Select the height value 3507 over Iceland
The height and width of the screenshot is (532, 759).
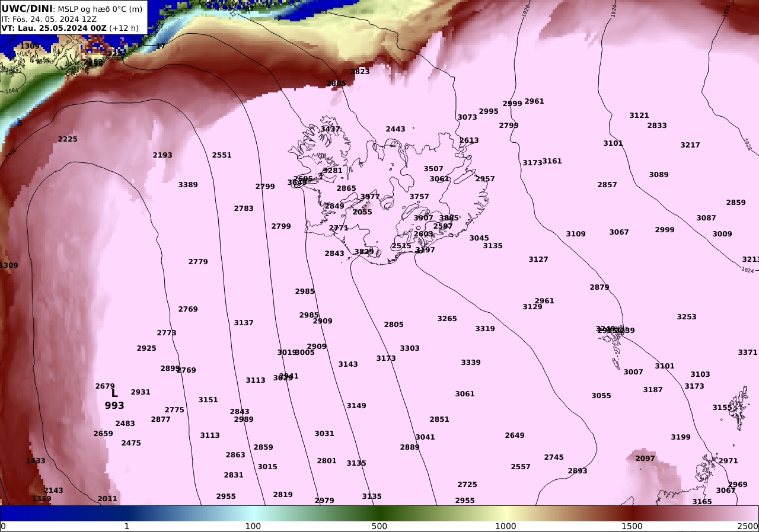click(433, 169)
